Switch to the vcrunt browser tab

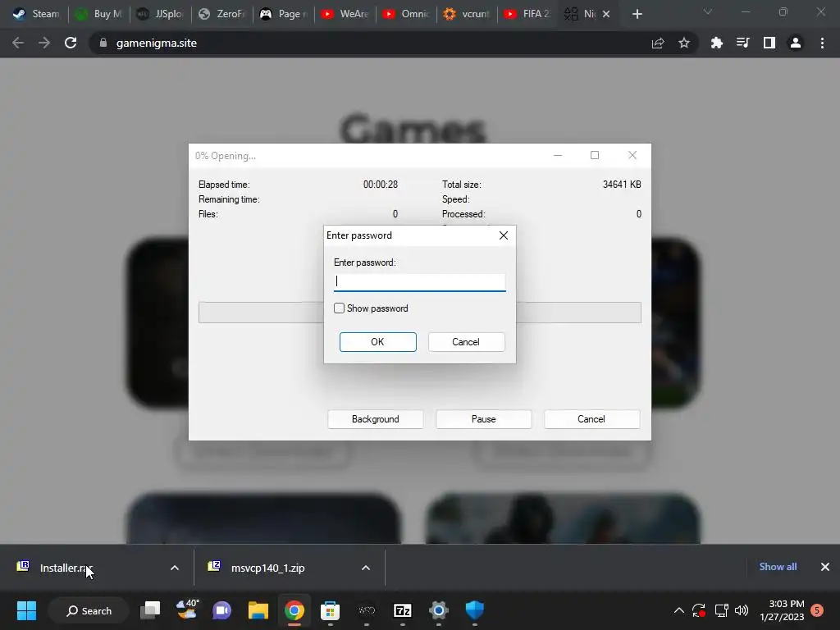click(x=467, y=14)
